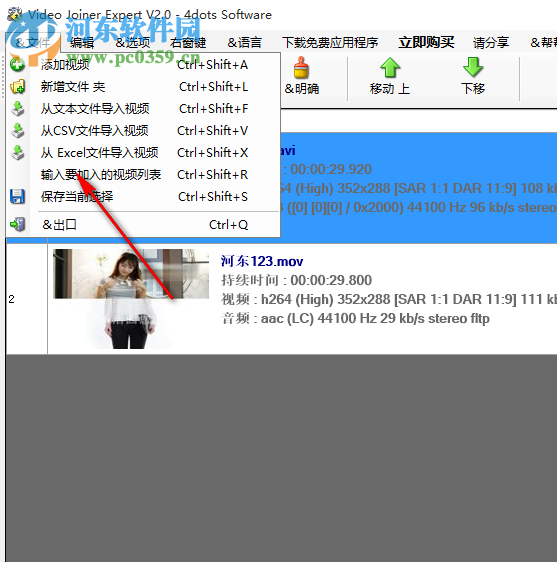Click the green up arrow icon
The width and height of the screenshot is (557, 562).
[390, 68]
